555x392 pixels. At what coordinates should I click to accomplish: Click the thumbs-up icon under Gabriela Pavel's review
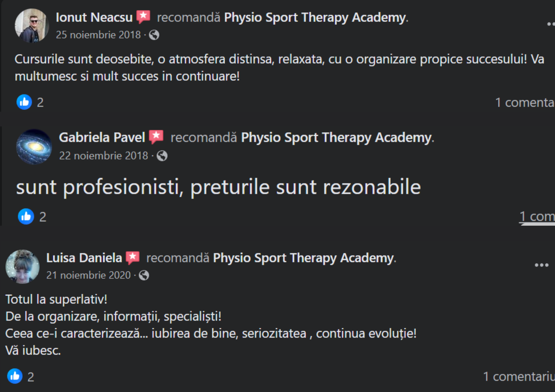[26, 216]
